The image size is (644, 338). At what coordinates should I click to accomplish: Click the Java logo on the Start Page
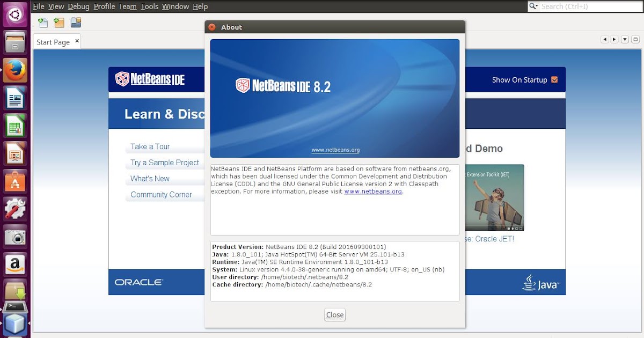pos(541,282)
